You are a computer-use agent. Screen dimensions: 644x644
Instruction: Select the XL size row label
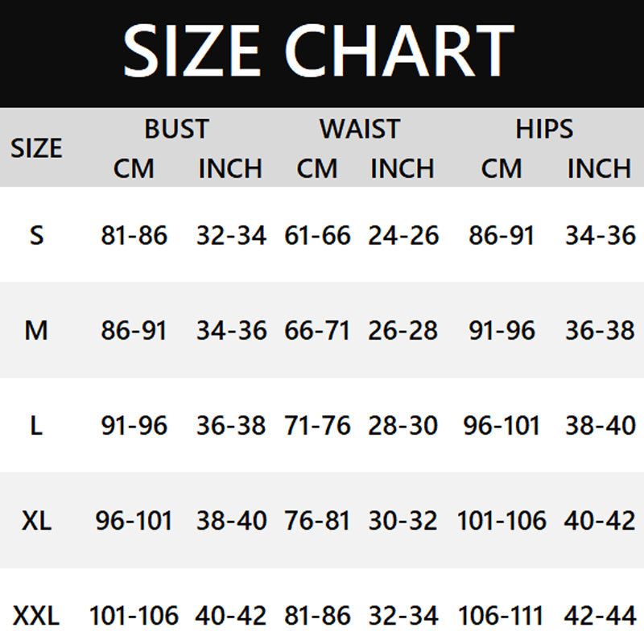coord(36,521)
